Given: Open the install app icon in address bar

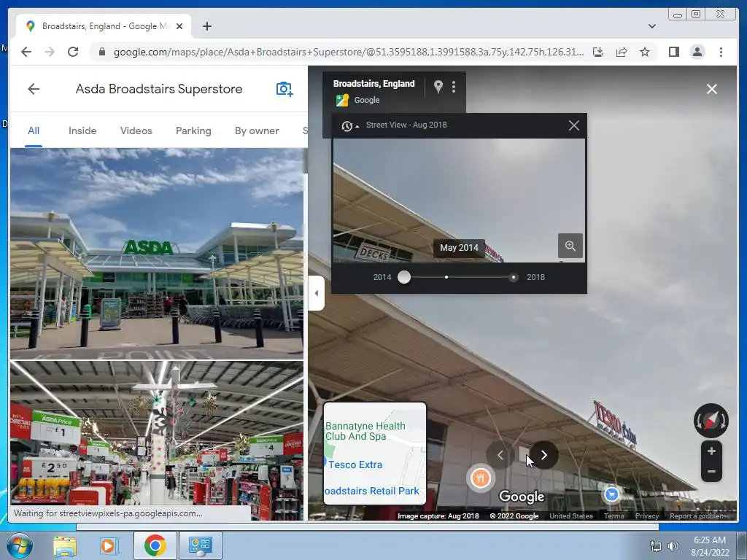Looking at the screenshot, I should (598, 52).
